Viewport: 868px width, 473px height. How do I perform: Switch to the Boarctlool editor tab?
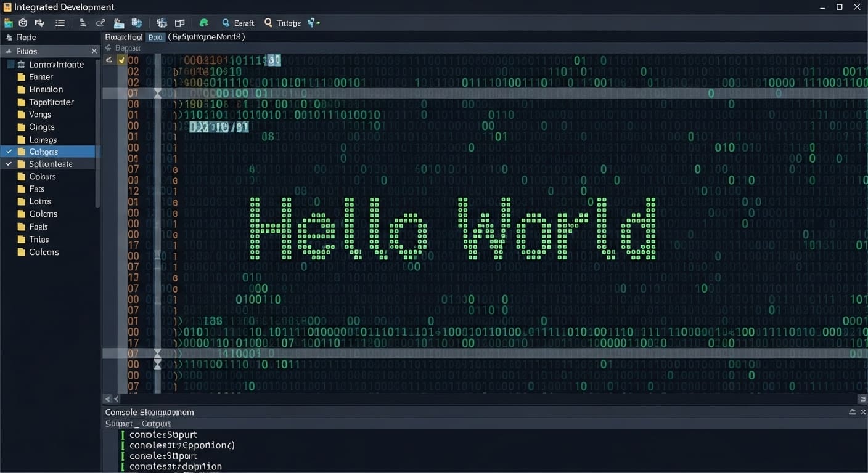pos(124,37)
